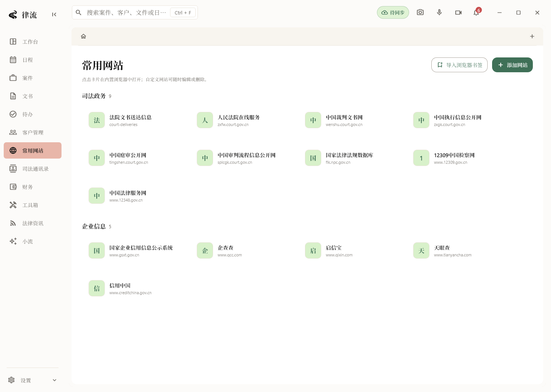Screen dimensions: 551x392
Task: Click the 设置 gear icon
Action: (x=11, y=380)
